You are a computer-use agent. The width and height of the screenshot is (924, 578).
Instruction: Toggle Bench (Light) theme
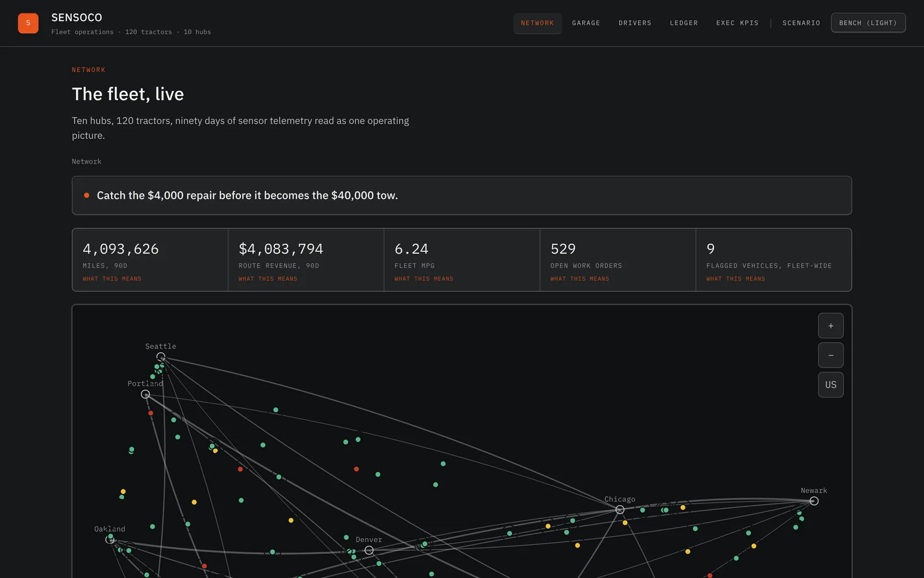pyautogui.click(x=868, y=23)
